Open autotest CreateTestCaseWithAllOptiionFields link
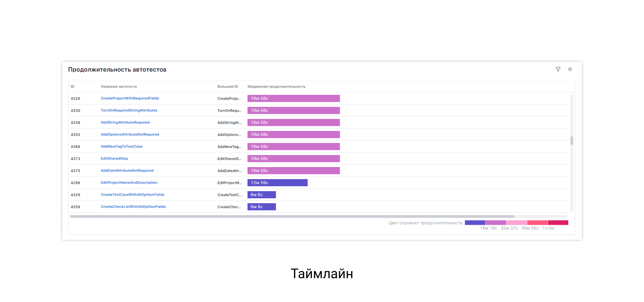The image size is (644, 302). (x=132, y=195)
